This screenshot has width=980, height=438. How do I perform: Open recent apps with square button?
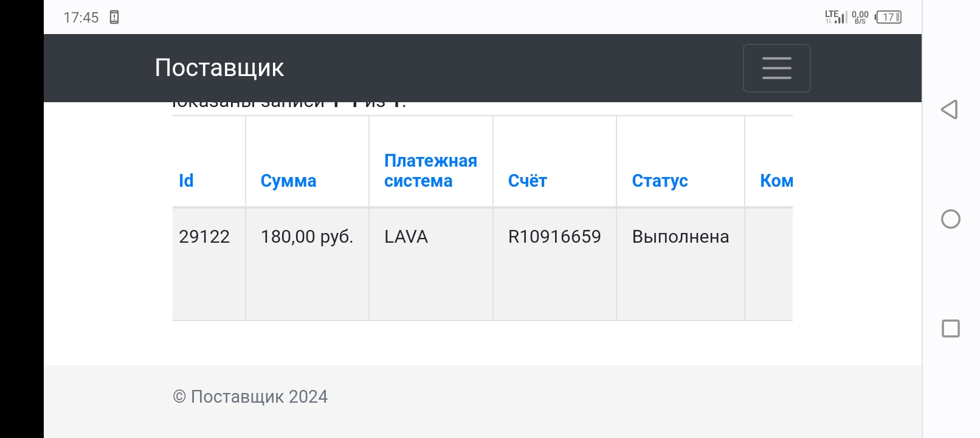coord(950,328)
